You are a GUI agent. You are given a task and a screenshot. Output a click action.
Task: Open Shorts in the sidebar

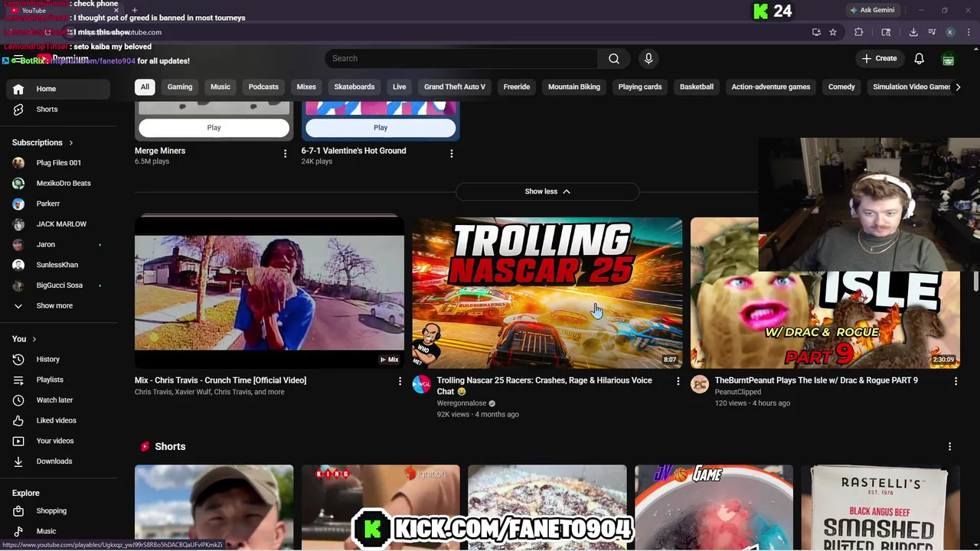58,109
